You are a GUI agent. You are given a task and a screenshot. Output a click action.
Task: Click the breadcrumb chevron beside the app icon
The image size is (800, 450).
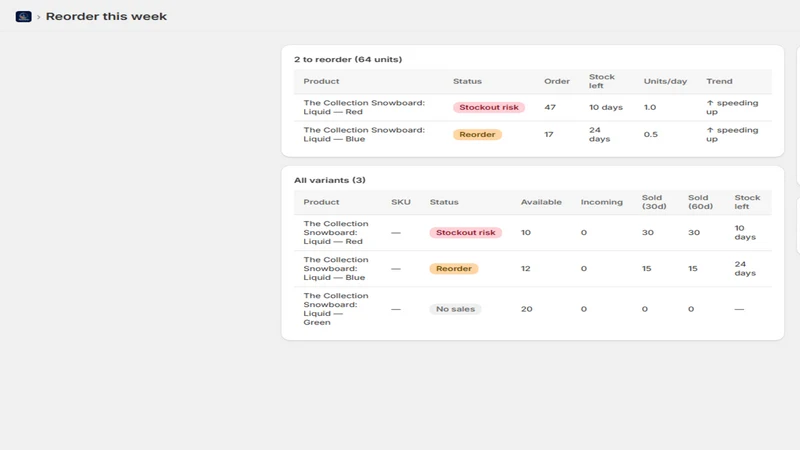tap(38, 17)
